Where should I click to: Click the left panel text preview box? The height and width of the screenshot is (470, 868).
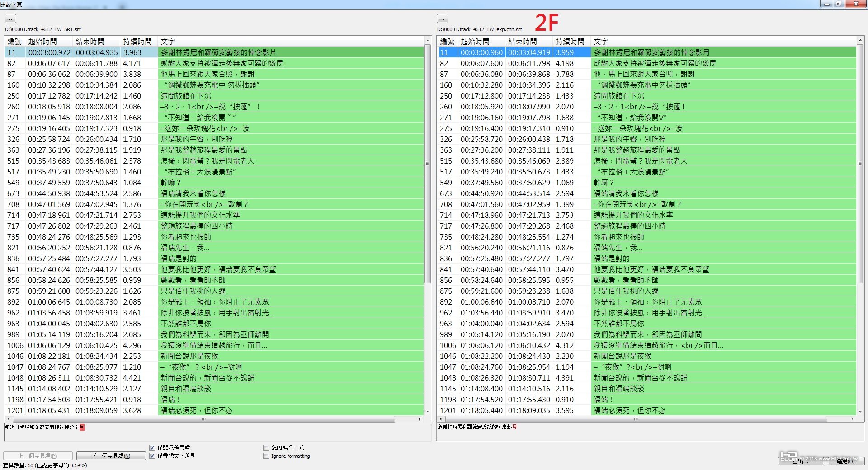[218, 432]
